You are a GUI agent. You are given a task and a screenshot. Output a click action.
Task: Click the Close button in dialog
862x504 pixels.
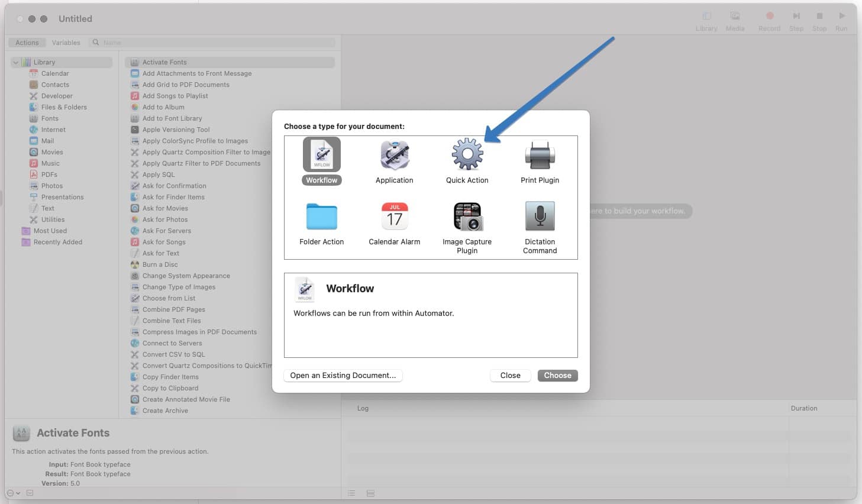point(510,376)
